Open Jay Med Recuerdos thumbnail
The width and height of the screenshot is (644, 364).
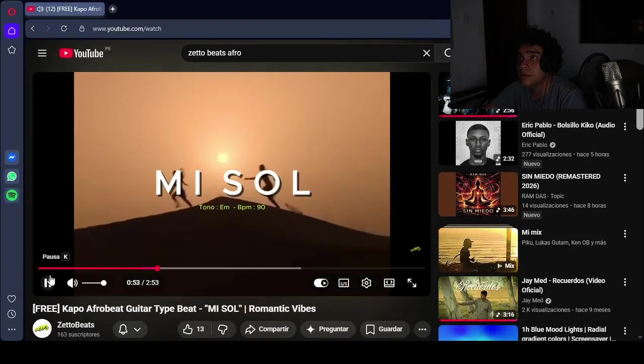coord(478,298)
